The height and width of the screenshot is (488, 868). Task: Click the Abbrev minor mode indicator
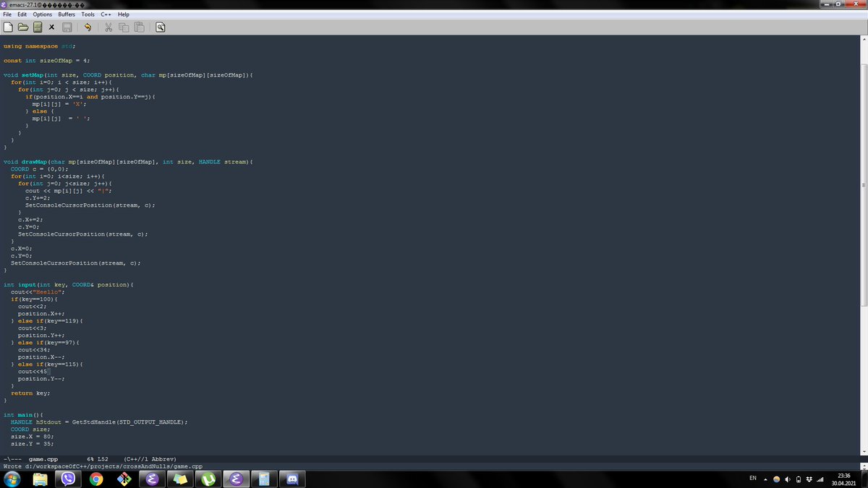(163, 459)
